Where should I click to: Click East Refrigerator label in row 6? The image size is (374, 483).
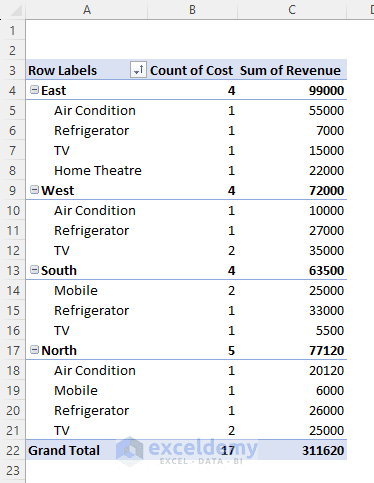[x=91, y=130]
